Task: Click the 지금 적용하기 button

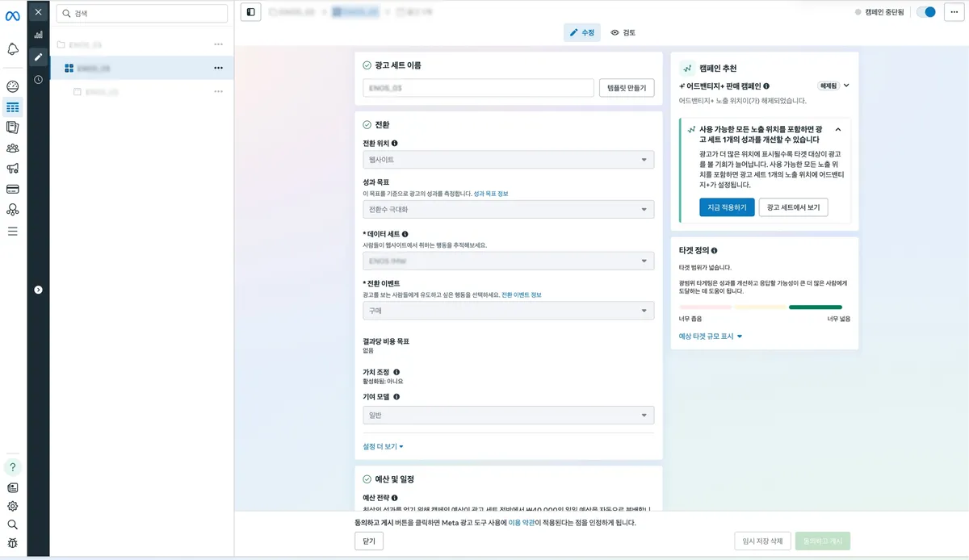Action: (728, 207)
